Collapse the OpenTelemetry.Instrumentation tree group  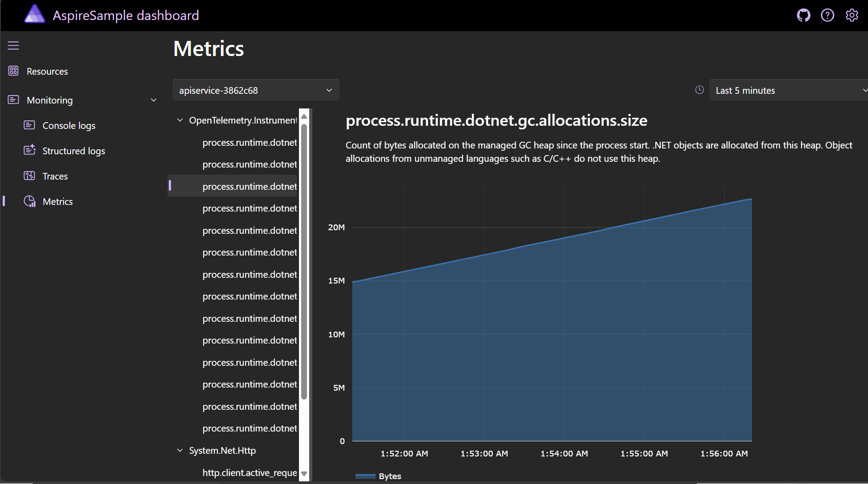[x=180, y=120]
